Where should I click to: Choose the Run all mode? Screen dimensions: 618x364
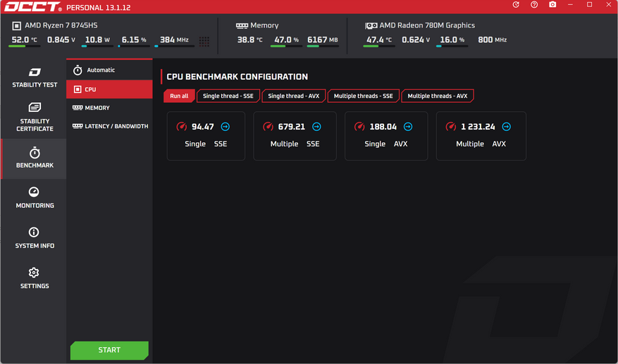click(179, 96)
